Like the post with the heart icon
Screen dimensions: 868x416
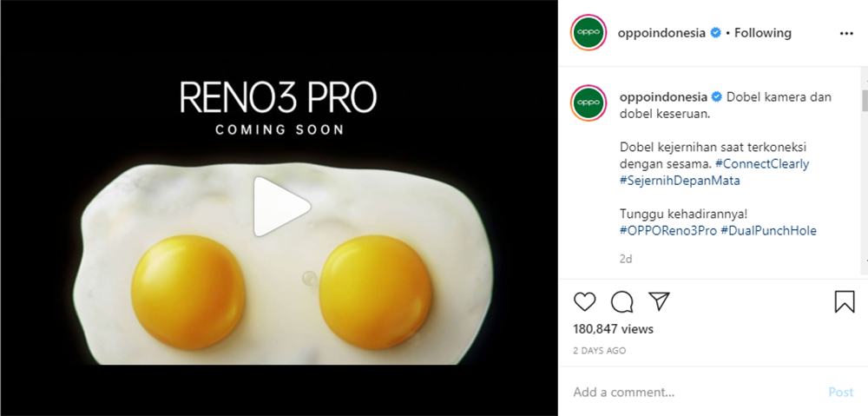coord(585,301)
